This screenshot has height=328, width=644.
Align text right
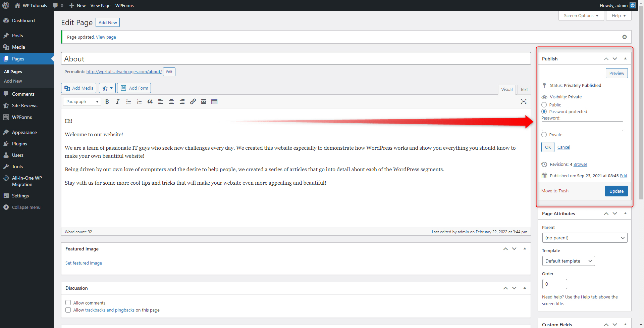tap(182, 101)
